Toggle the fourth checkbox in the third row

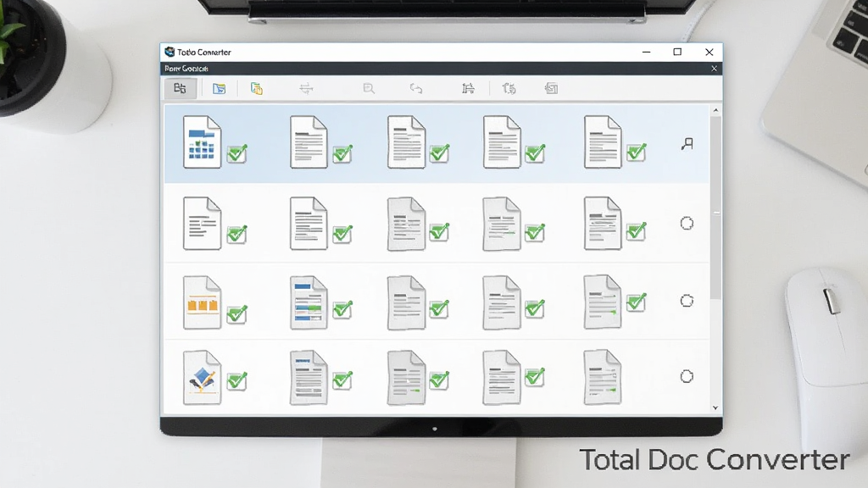click(x=535, y=308)
